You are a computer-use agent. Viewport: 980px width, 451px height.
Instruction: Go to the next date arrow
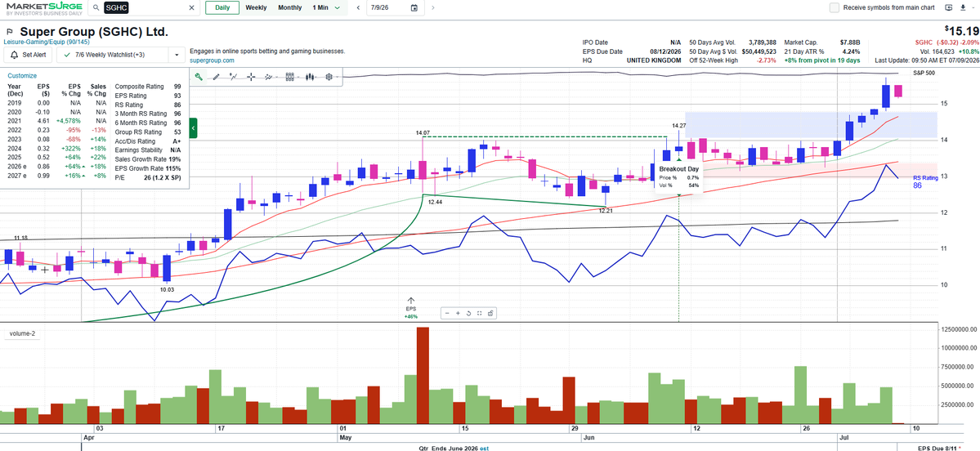tap(433, 7)
